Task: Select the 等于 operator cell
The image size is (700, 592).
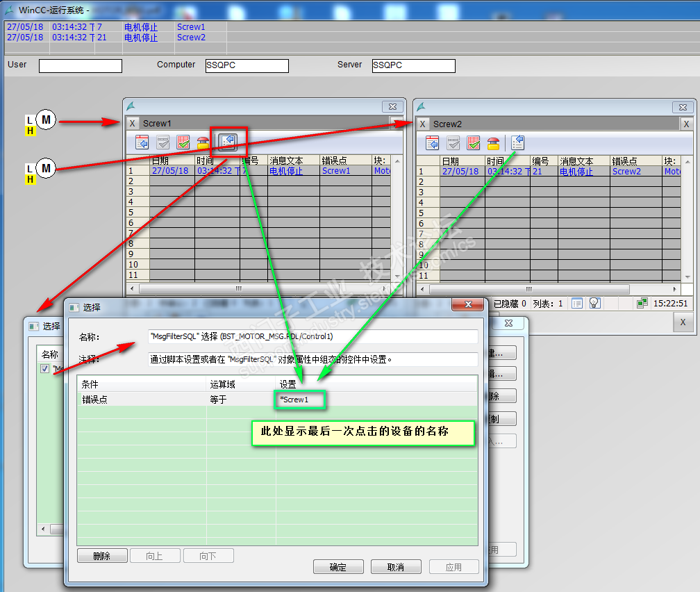Action: [x=241, y=400]
